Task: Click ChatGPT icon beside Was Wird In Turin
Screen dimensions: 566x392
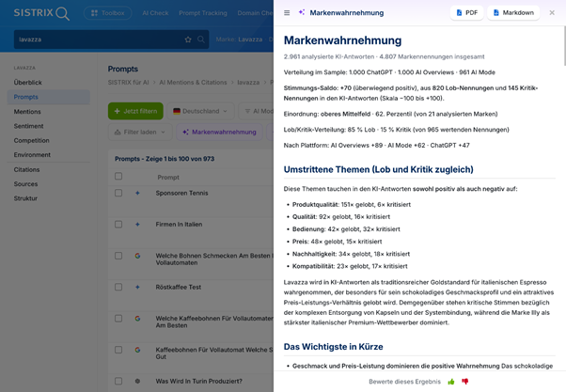Action: coord(137,381)
